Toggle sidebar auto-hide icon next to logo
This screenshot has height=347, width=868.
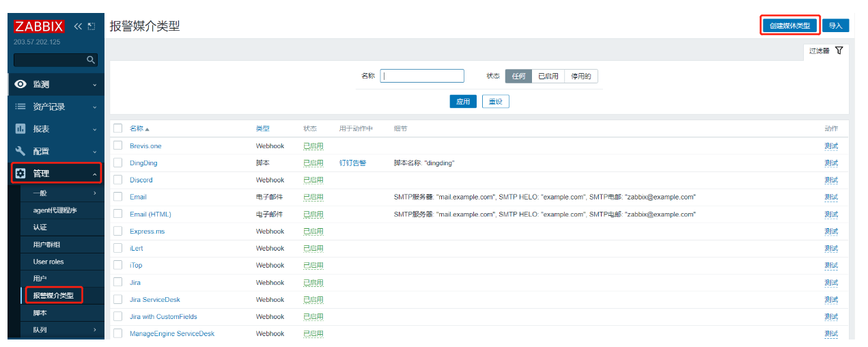(x=92, y=26)
